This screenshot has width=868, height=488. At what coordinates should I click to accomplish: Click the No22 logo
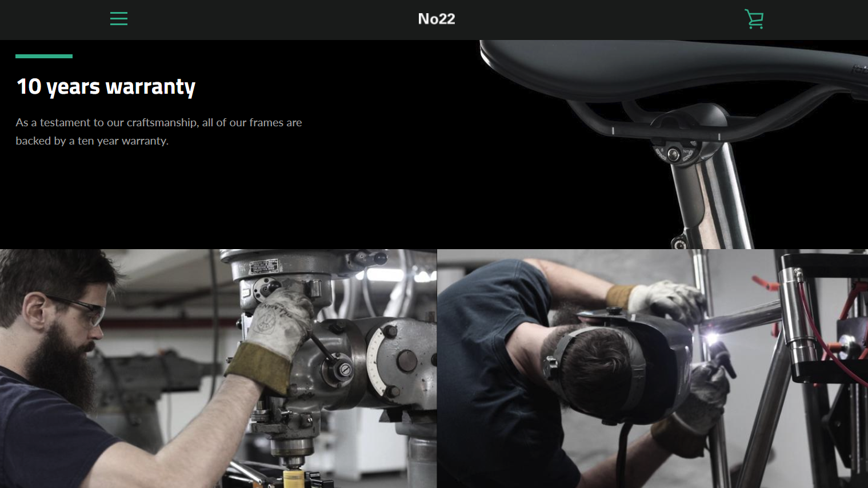pos(437,19)
